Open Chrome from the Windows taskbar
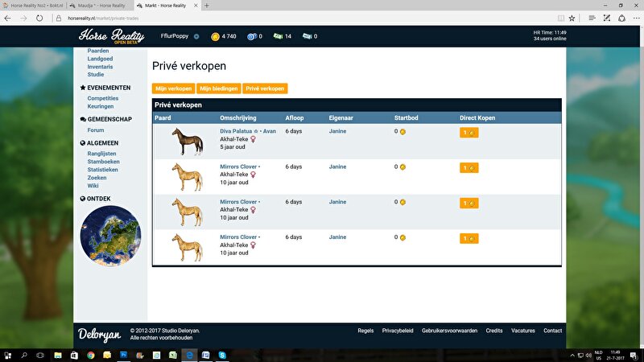 coord(91,354)
